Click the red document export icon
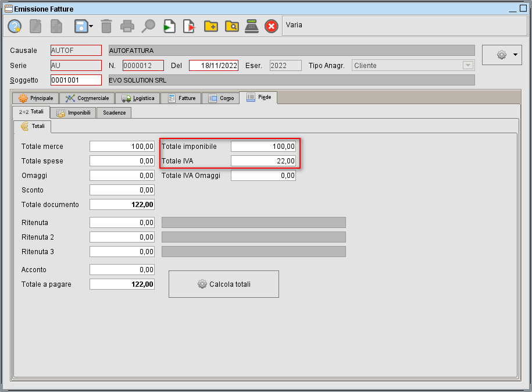 [189, 26]
